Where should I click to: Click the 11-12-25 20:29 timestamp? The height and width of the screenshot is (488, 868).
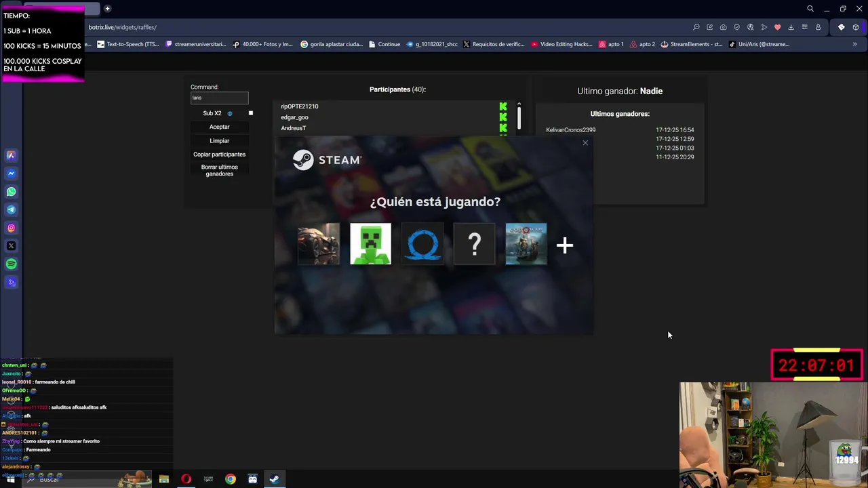click(x=675, y=157)
